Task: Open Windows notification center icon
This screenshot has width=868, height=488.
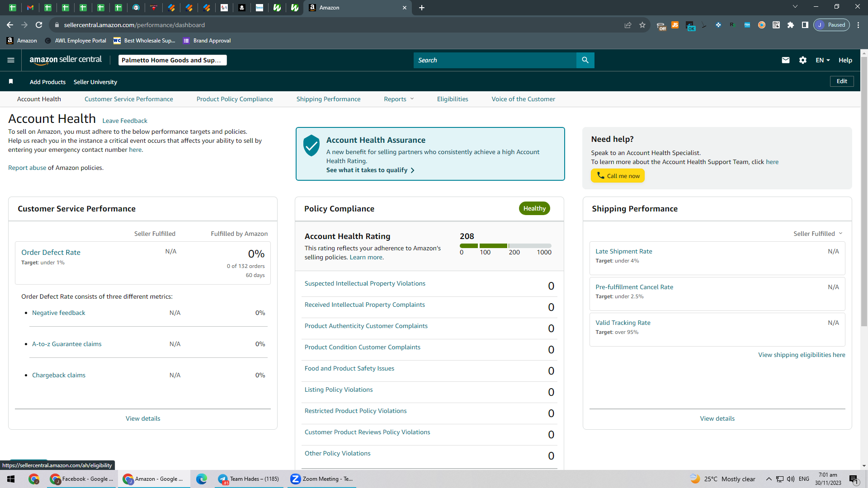Action: click(x=854, y=479)
